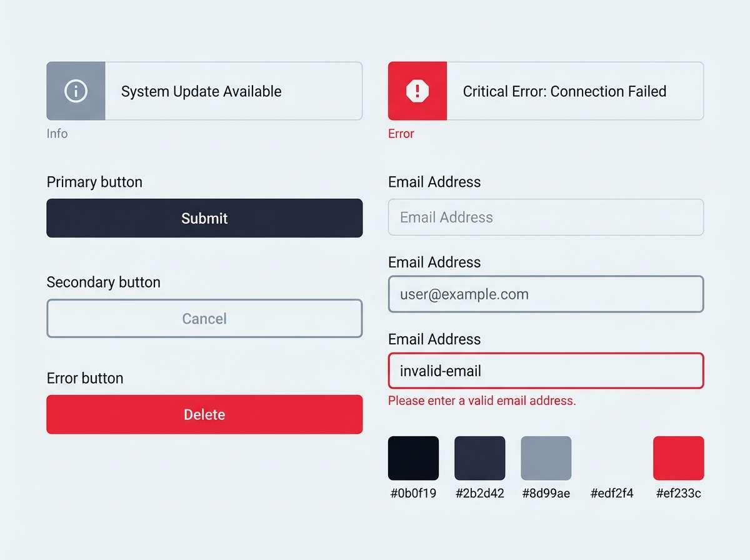This screenshot has width=750, height=560.
Task: Click the #edf2f4 light color swatch
Action: [x=612, y=457]
